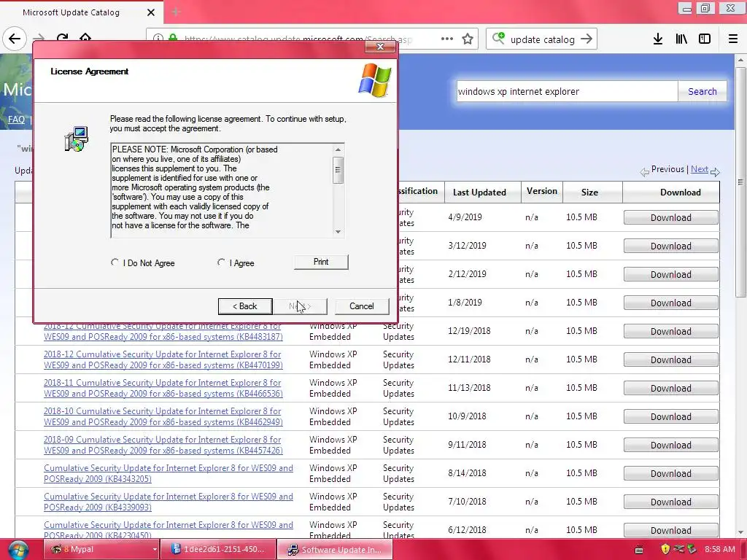Viewport: 747px width, 560px height.
Task: Click the license text scrollbar thumb
Action: tap(338, 169)
